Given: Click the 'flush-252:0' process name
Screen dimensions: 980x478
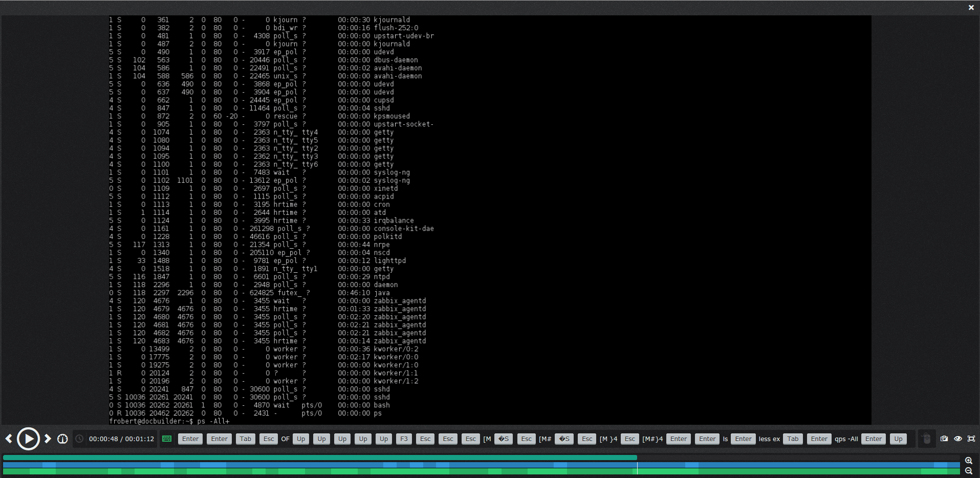Looking at the screenshot, I should point(396,28).
